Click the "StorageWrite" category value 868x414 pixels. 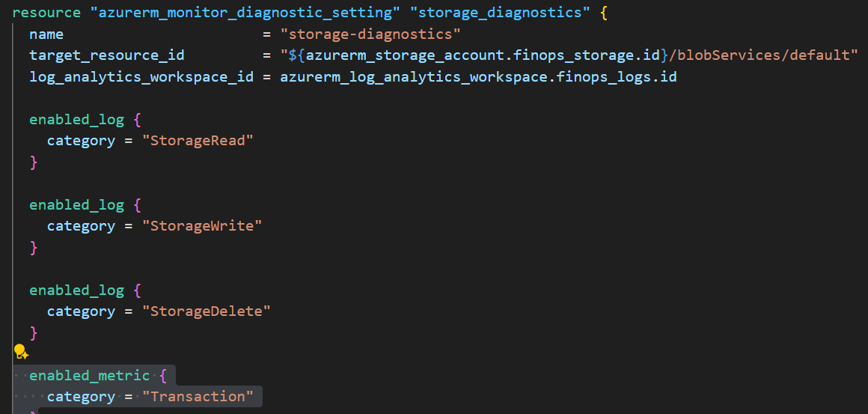click(202, 226)
